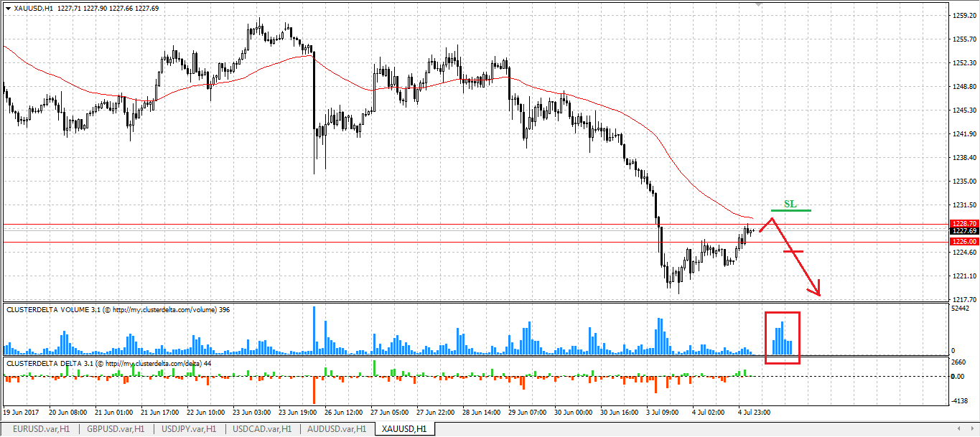This screenshot has height=437, width=980.
Task: Click the 52442 volume scale value
Action: [x=961, y=309]
